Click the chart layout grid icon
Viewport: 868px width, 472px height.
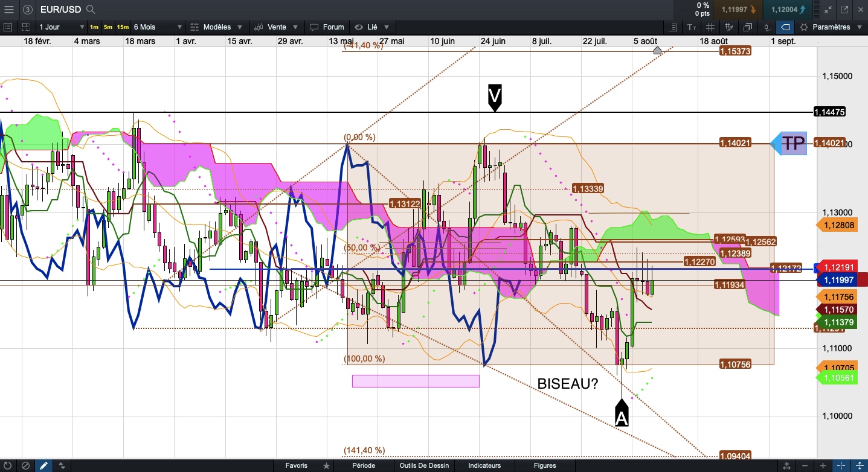pos(26,27)
